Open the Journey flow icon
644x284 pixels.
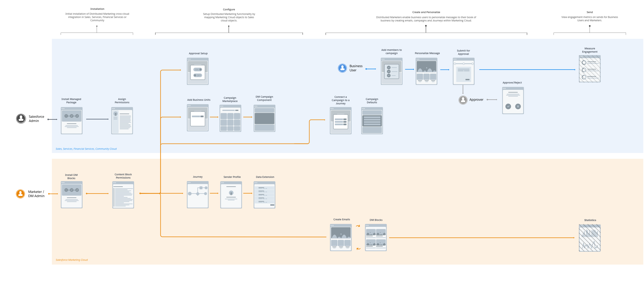[x=198, y=195]
